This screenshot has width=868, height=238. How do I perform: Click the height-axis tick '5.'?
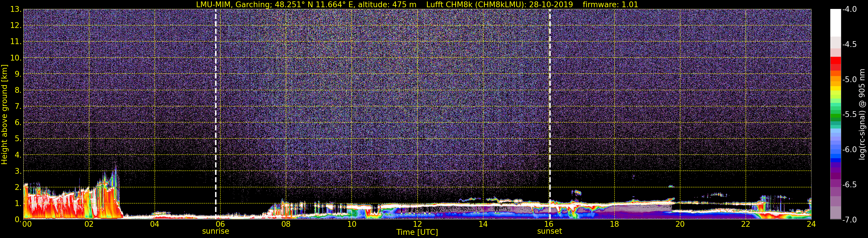[18, 139]
